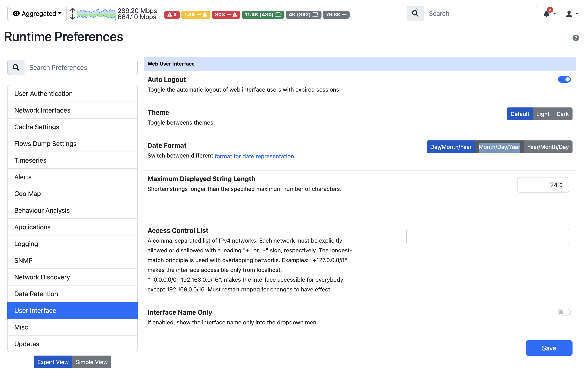Click the green 11.4K (480) flows badge
588x370 pixels.
point(263,15)
